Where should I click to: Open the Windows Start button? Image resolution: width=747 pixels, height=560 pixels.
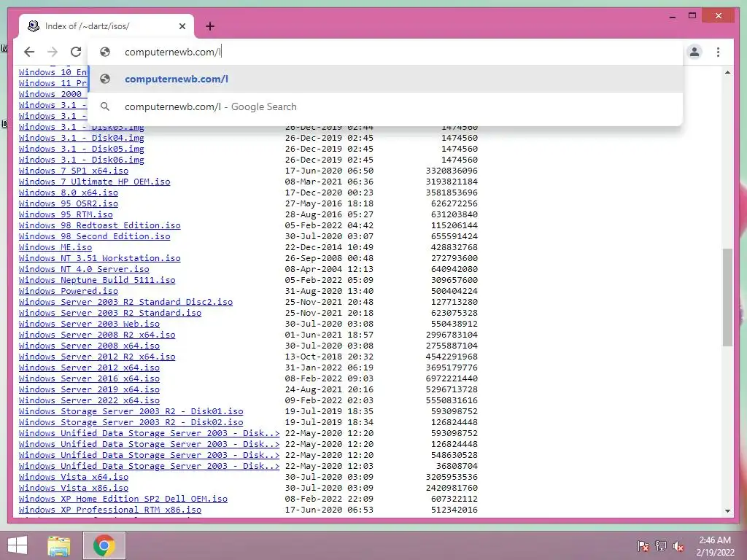click(18, 545)
